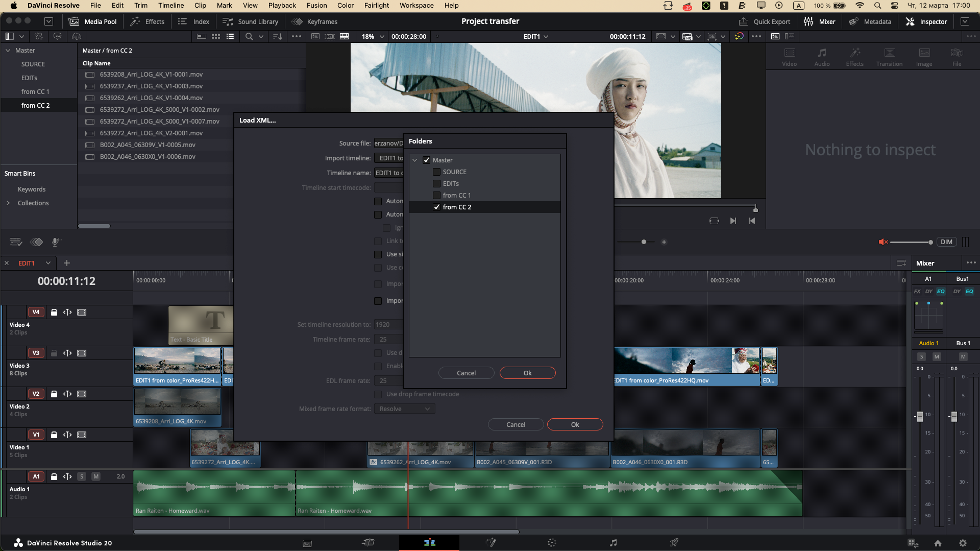This screenshot has width=980, height=551.
Task: Enable Use drop frame timecode
Action: pos(378,394)
